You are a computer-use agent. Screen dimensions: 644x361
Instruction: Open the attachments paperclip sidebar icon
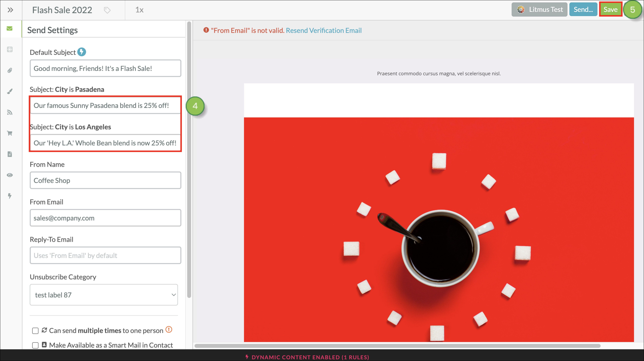[10, 70]
